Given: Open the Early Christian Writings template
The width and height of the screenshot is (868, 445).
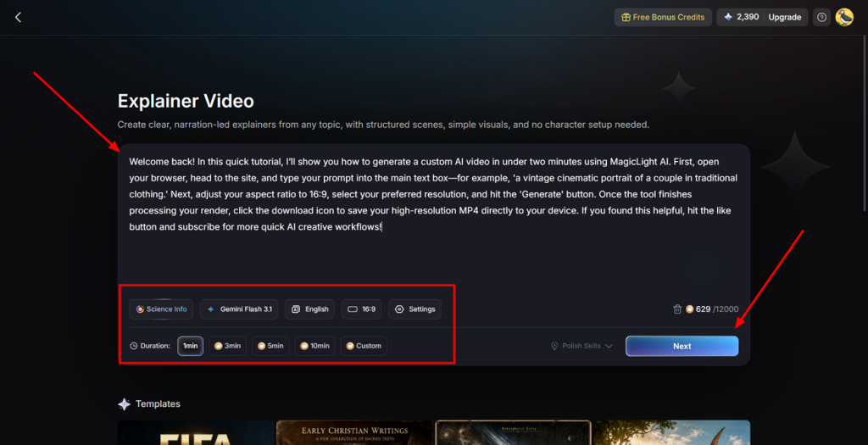Looking at the screenshot, I should point(354,432).
